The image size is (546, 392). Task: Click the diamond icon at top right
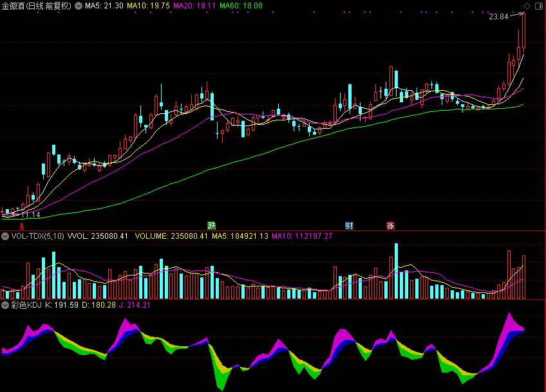point(527,6)
